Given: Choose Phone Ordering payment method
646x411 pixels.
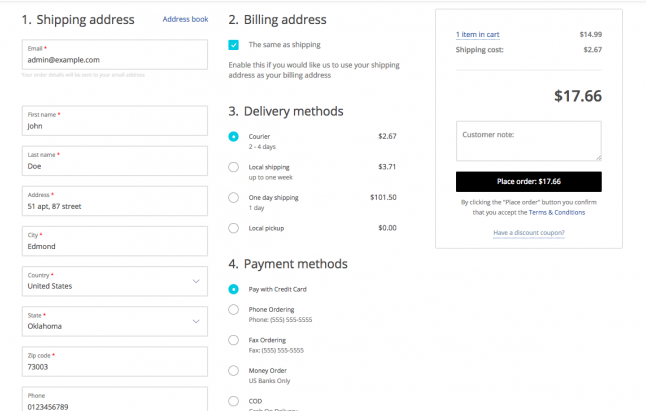Looking at the screenshot, I should (x=233, y=310).
